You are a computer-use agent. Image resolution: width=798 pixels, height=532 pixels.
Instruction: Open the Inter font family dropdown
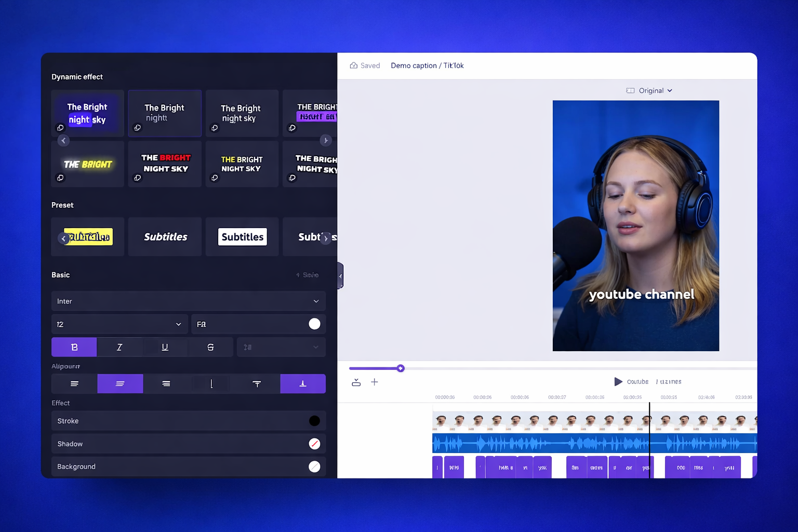[x=188, y=301]
